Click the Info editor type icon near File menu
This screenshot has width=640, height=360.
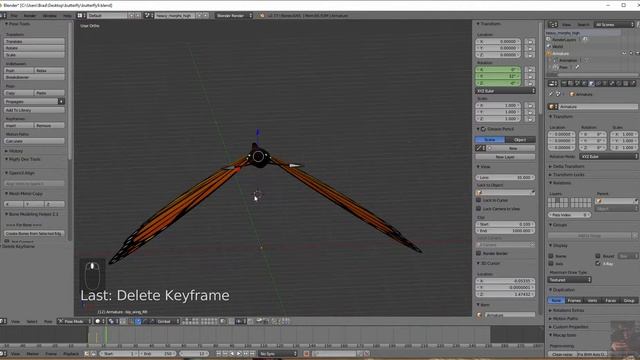(2, 16)
